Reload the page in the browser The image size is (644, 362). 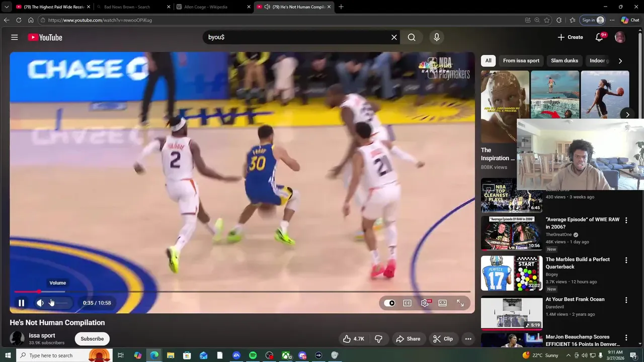coord(19,20)
